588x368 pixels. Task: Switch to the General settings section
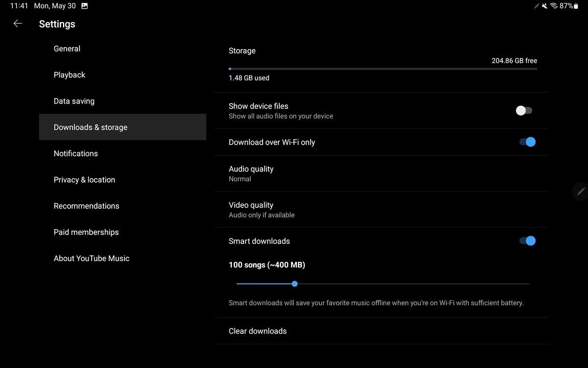coord(67,49)
